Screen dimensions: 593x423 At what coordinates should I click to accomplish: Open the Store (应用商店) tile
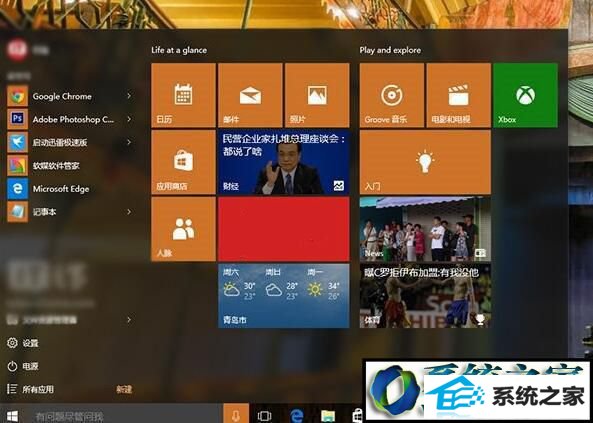pos(183,162)
